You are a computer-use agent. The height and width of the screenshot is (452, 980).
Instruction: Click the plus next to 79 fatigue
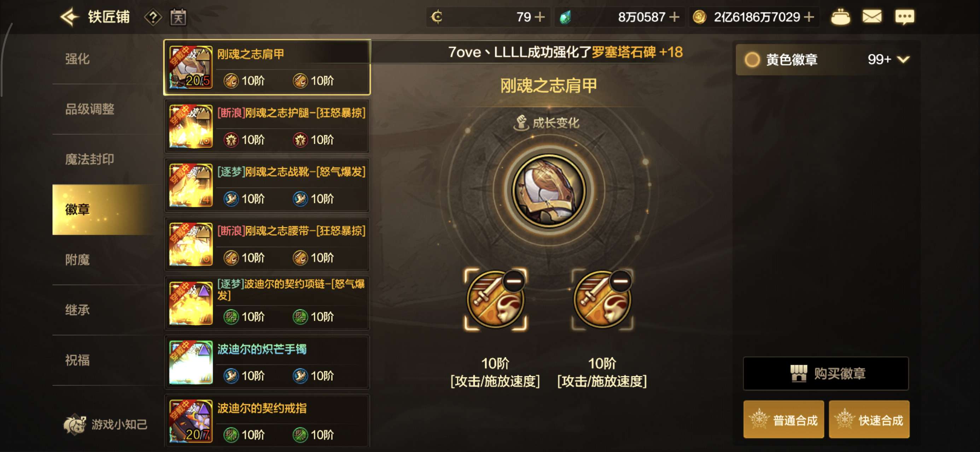click(x=539, y=17)
